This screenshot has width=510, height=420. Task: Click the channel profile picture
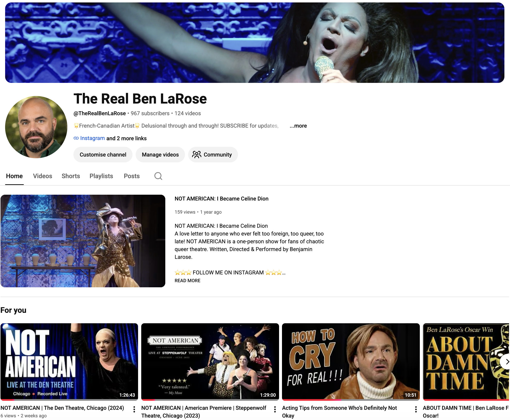(x=36, y=127)
